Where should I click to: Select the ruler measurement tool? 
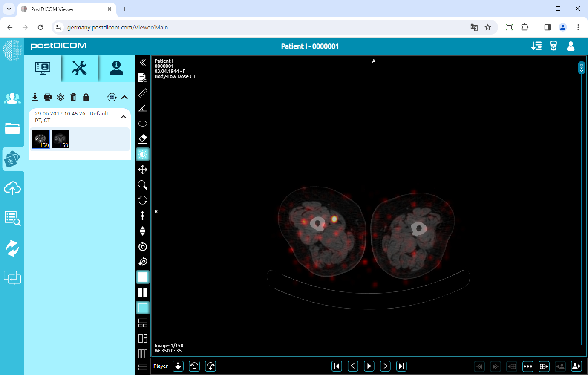(x=143, y=93)
